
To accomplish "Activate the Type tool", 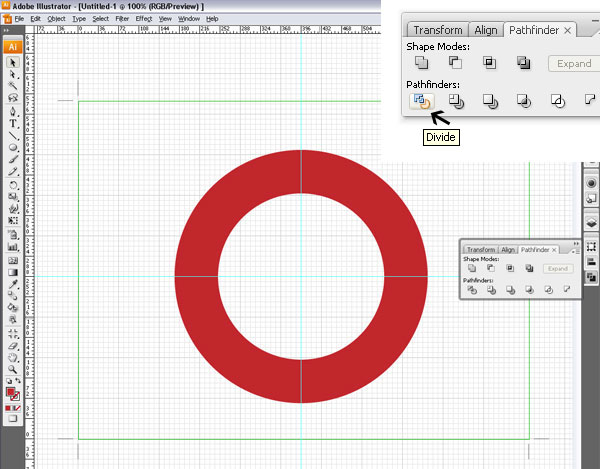I will [13, 124].
